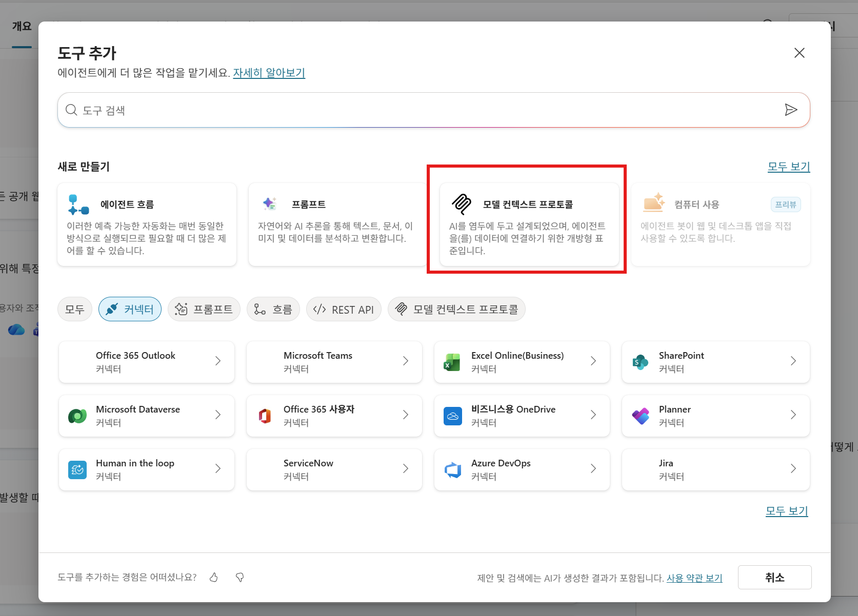Click the SharePoint connector icon
Viewport: 858px width, 616px height.
640,362
